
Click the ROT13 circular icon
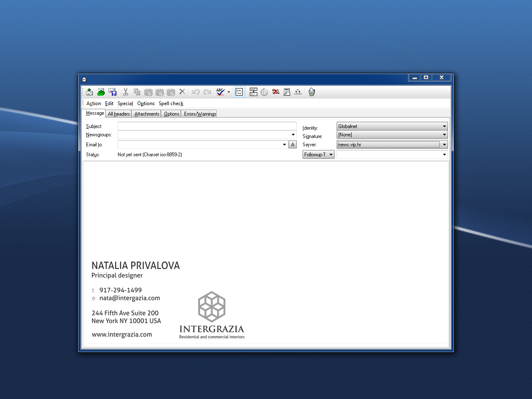264,92
